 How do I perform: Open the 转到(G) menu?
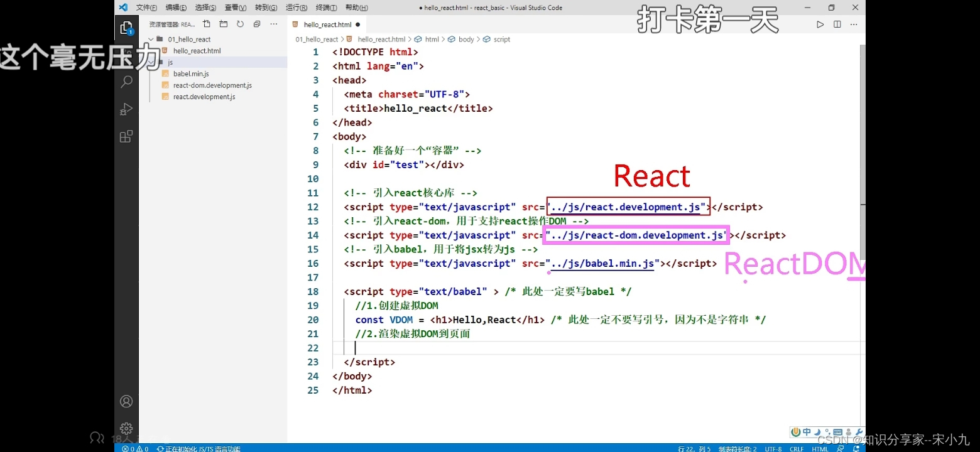point(266,8)
